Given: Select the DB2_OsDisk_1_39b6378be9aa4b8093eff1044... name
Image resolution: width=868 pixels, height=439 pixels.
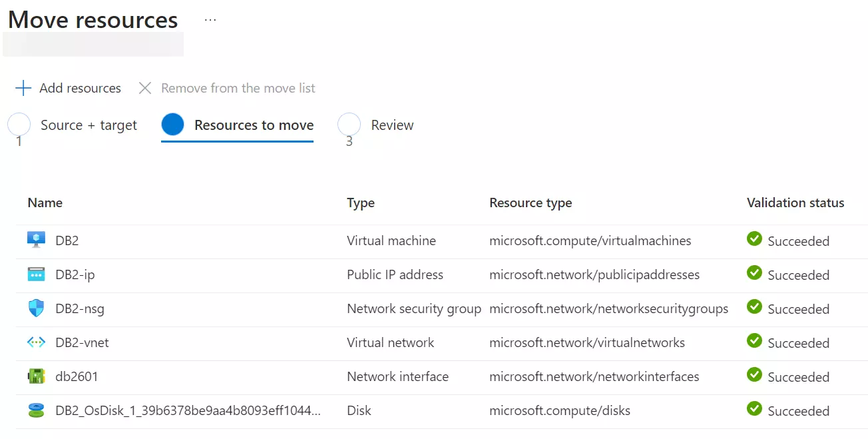Looking at the screenshot, I should pos(188,410).
